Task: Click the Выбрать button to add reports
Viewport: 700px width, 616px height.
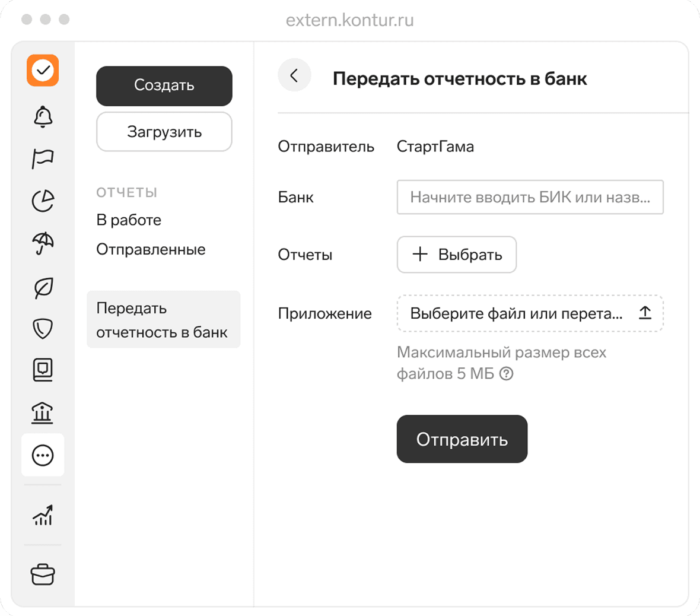Action: [x=457, y=255]
